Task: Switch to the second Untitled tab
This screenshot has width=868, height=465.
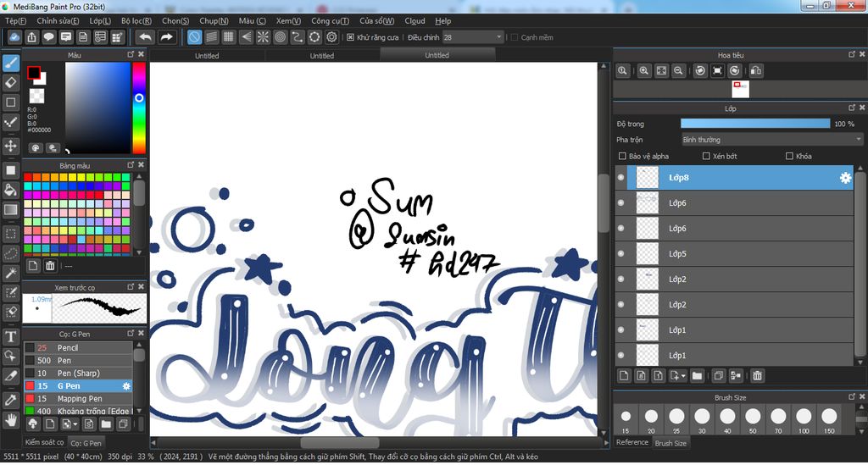Action: click(321, 56)
